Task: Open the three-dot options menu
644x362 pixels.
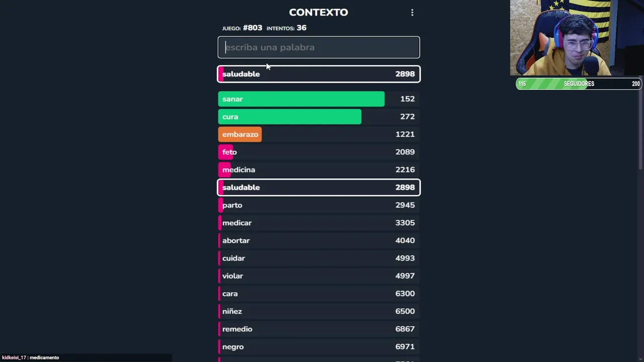Action: pos(412,13)
